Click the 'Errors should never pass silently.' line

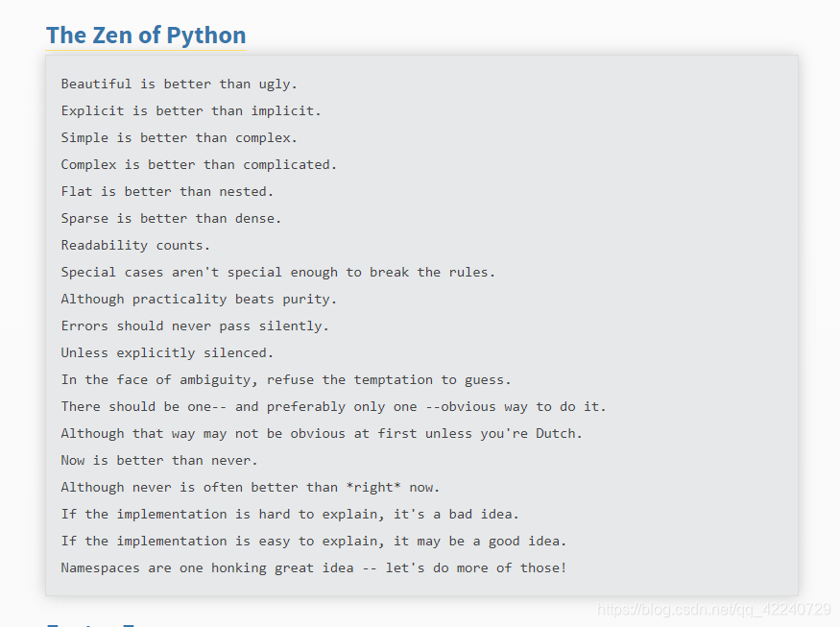195,326
